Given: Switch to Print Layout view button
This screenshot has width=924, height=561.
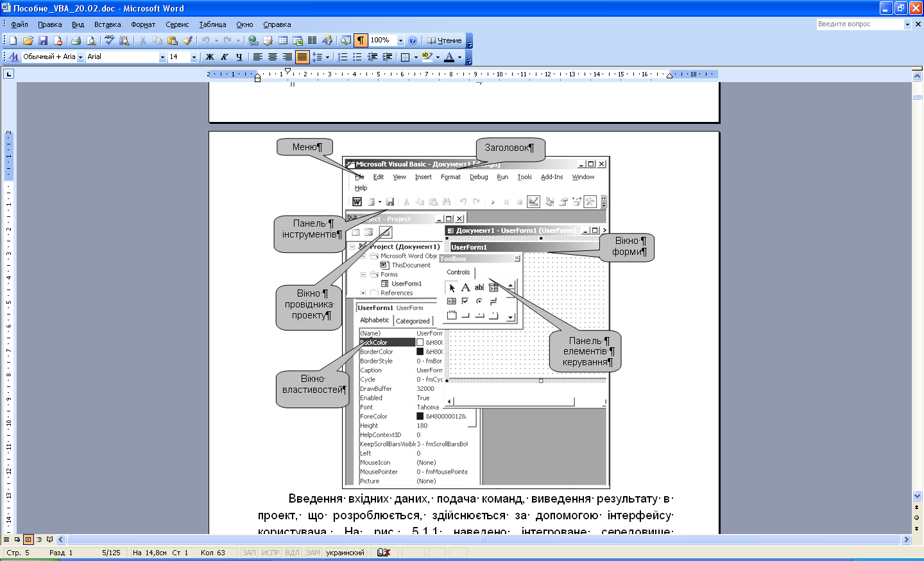Looking at the screenshot, I should (x=28, y=540).
